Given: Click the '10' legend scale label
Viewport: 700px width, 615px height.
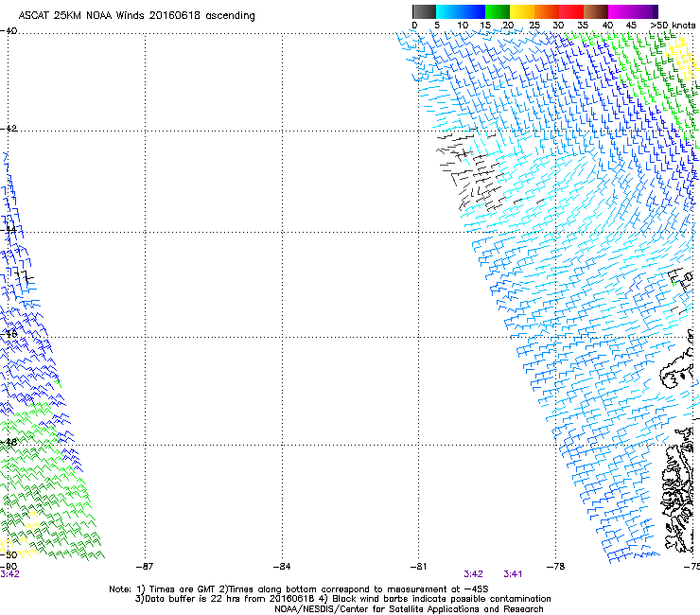Looking at the screenshot, I should 463,26.
